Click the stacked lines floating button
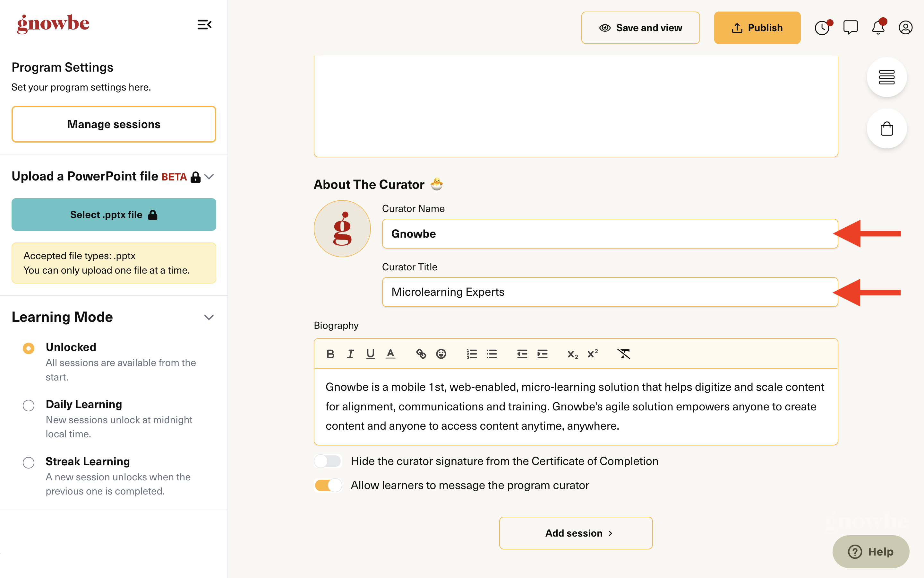The height and width of the screenshot is (578, 924). coord(886,77)
